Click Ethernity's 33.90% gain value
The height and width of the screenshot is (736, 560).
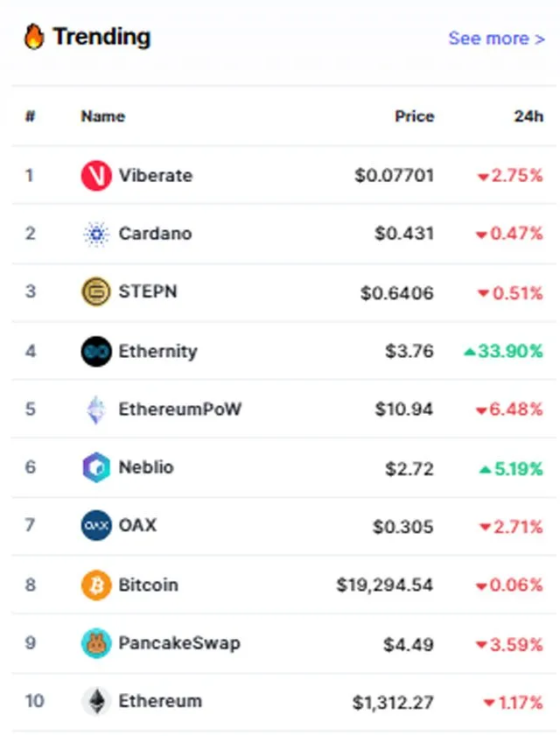tap(503, 351)
